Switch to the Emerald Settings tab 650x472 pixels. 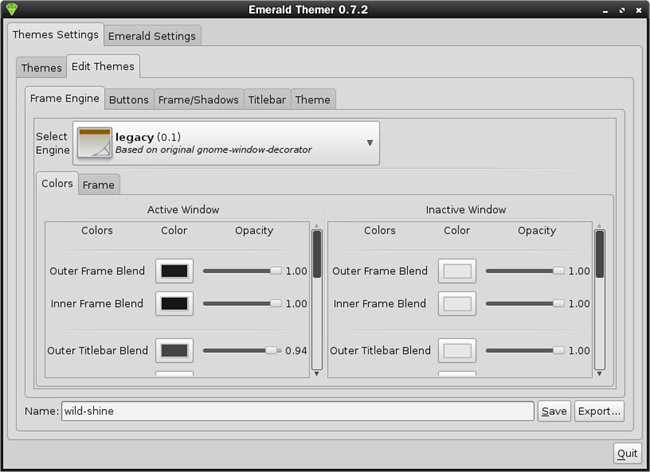coord(153,35)
